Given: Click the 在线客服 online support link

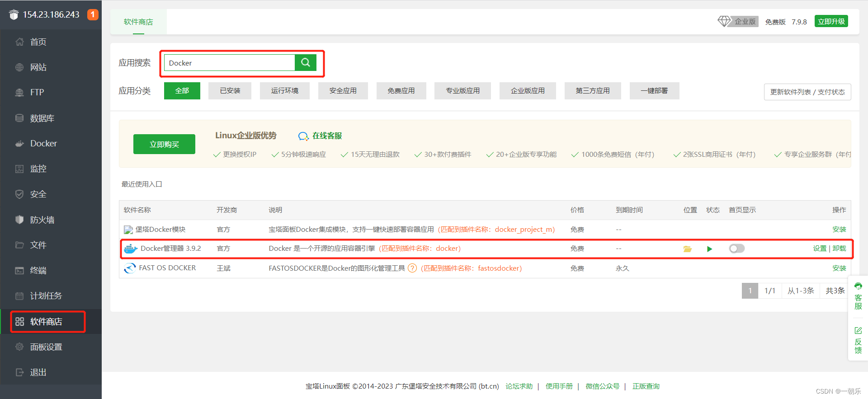Looking at the screenshot, I should click(x=320, y=136).
